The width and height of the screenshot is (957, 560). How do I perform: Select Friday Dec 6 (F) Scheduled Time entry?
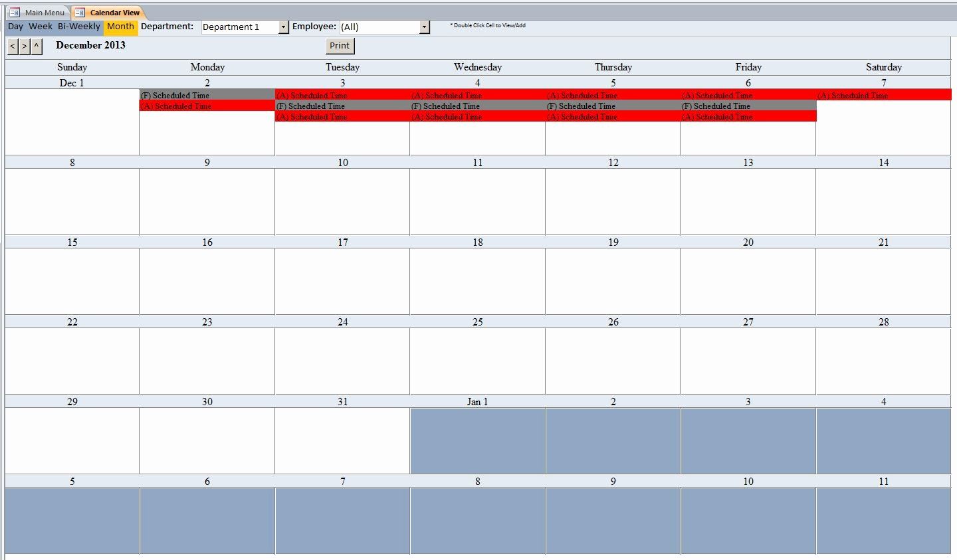pyautogui.click(x=748, y=106)
